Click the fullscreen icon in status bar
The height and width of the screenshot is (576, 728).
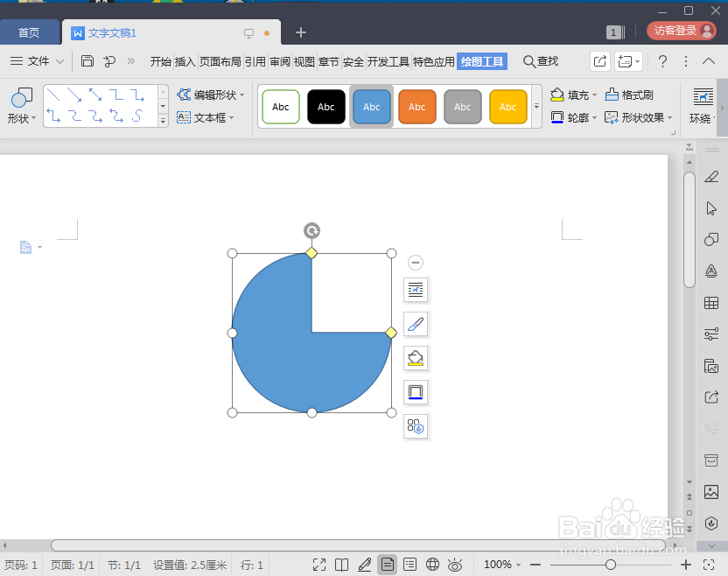tap(319, 565)
